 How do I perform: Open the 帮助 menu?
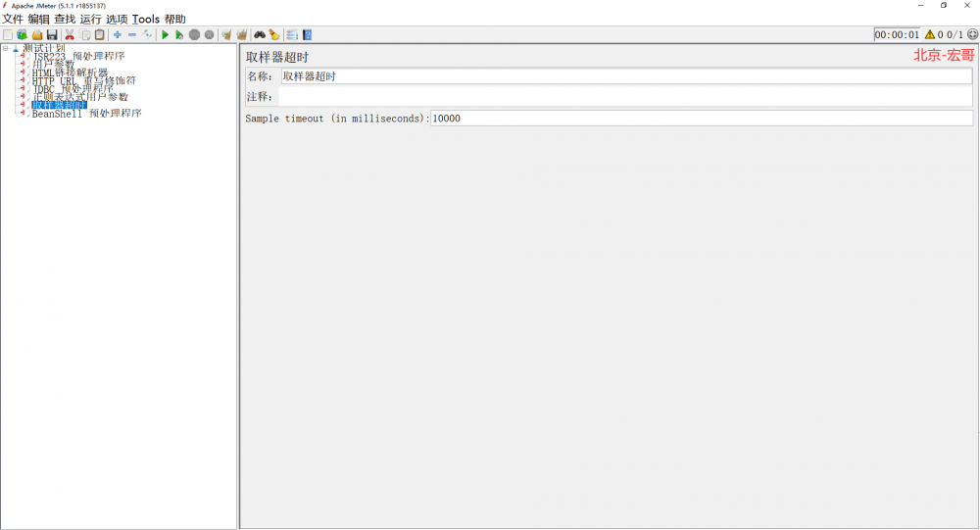(175, 20)
